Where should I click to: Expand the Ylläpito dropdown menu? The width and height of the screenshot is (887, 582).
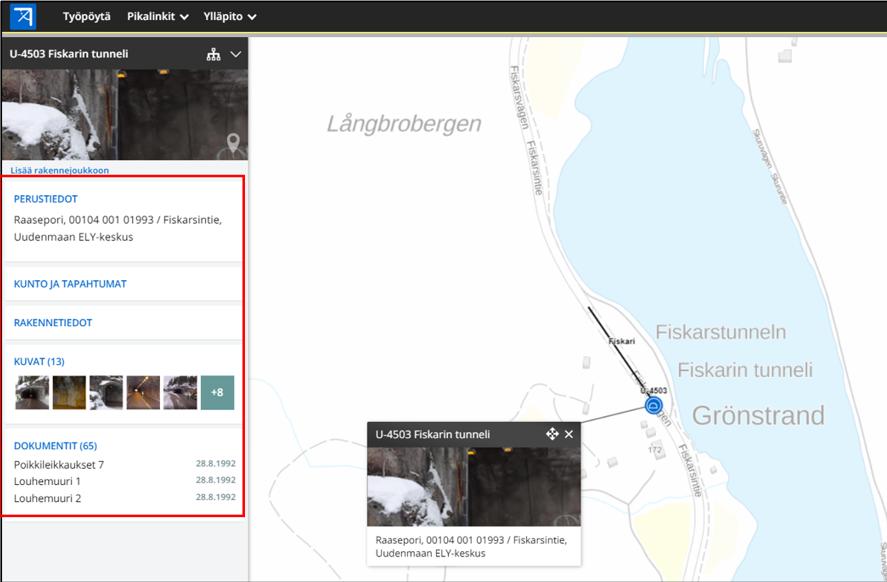(230, 16)
